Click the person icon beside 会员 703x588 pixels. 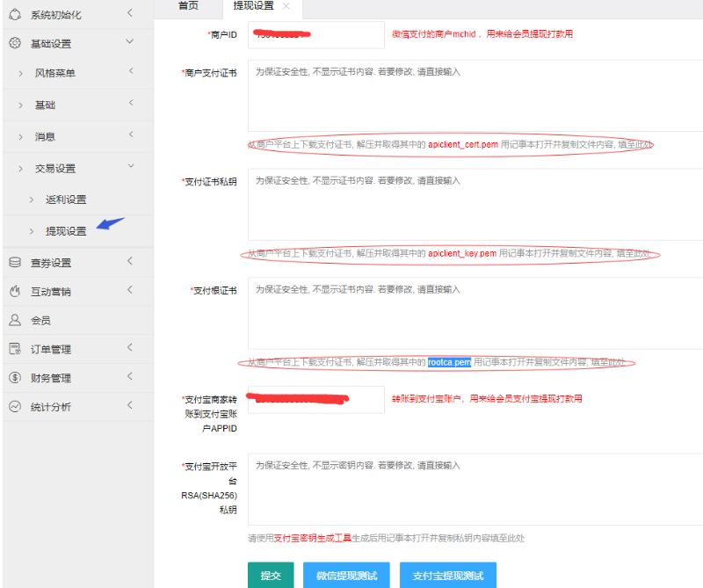pos(14,320)
